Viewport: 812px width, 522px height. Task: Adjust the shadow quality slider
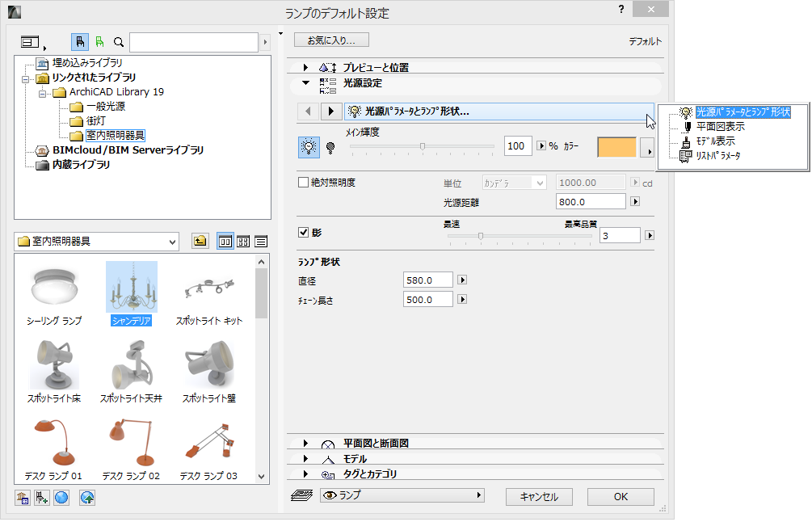pyautogui.click(x=481, y=236)
